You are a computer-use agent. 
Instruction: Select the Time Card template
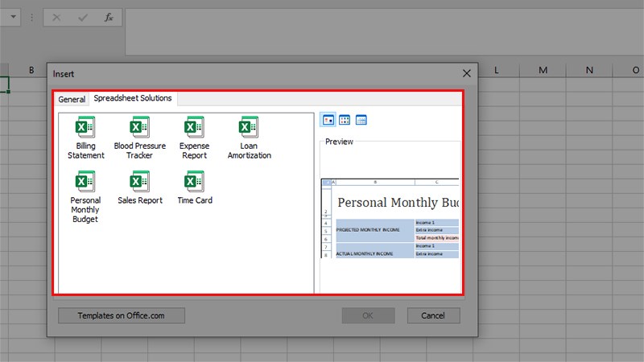195,188
